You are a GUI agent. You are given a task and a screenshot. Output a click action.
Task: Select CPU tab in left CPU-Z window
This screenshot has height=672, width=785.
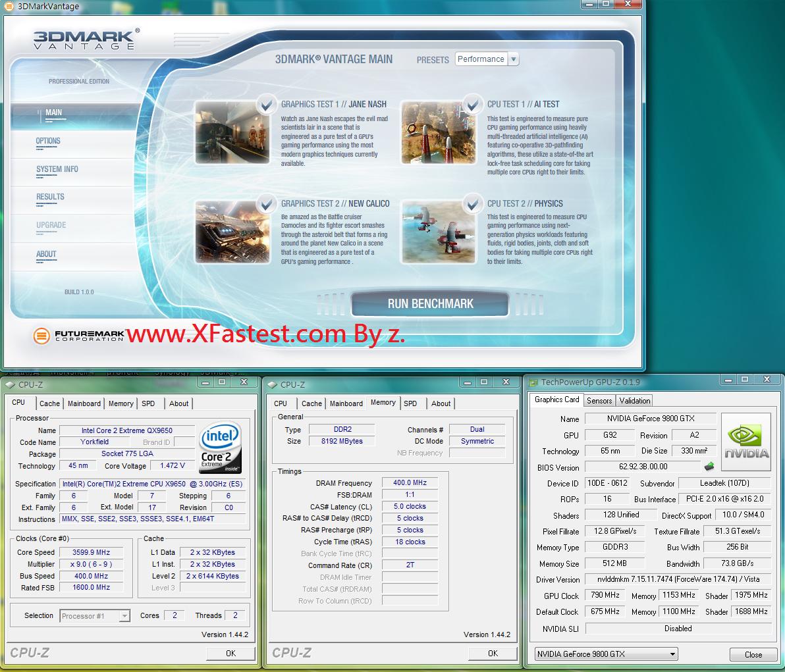tap(18, 402)
